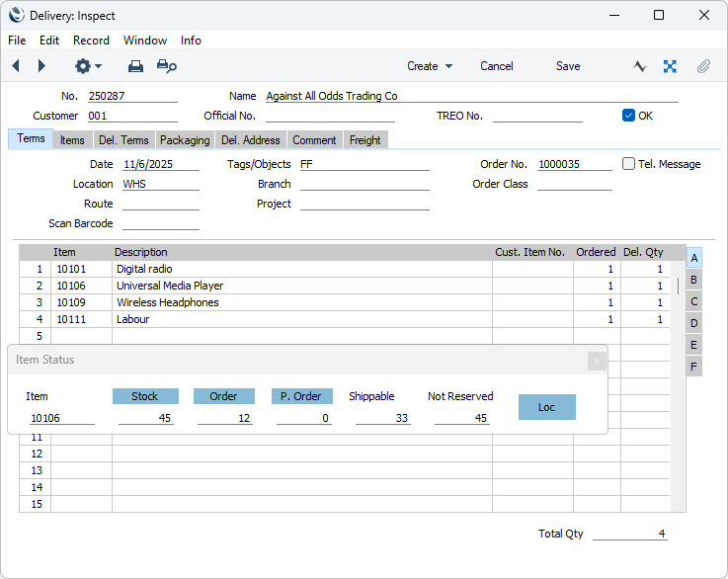
Task: Click the Total Qty field
Action: [x=630, y=534]
